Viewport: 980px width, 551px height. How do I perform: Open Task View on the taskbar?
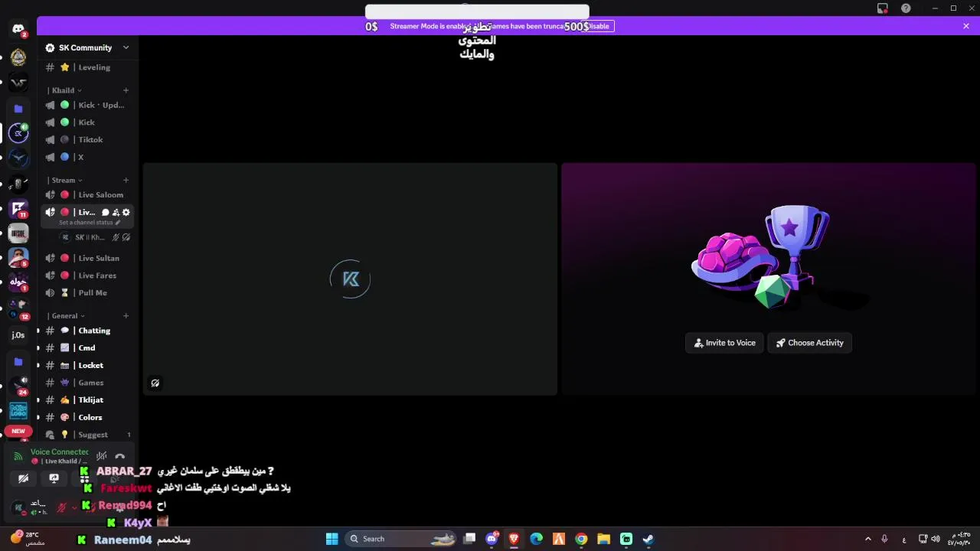point(470,539)
